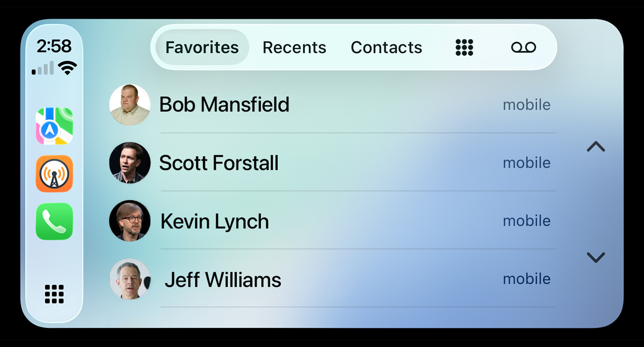This screenshot has width=644, height=347.
Task: Open the app grid home button
Action: [54, 294]
